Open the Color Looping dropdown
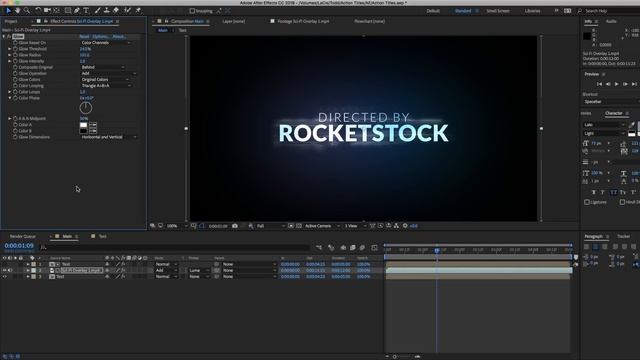 pos(106,86)
